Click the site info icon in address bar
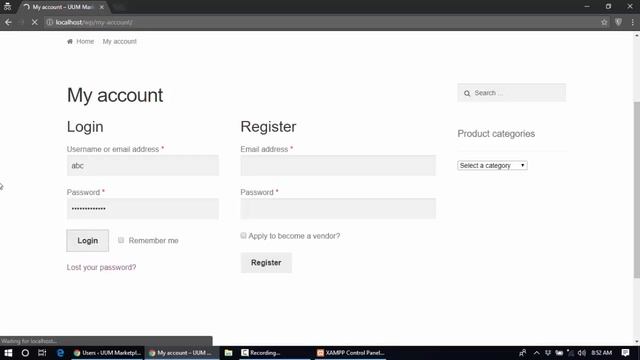Viewport: 640px width, 360px height. pos(49,22)
